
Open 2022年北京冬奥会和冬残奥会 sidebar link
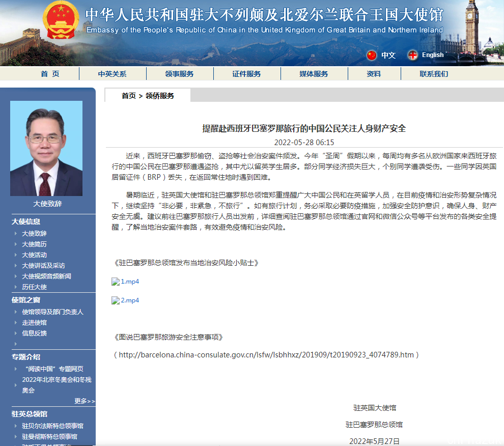point(57,385)
